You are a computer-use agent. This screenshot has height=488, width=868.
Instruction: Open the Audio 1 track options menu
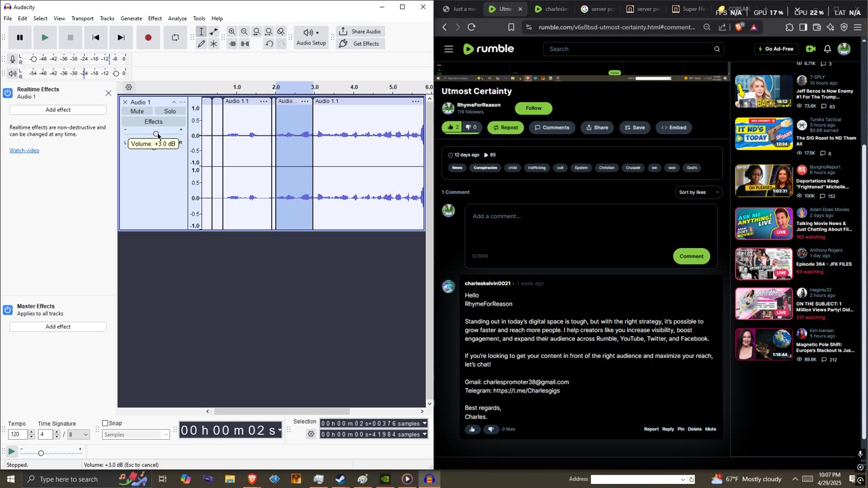[182, 102]
